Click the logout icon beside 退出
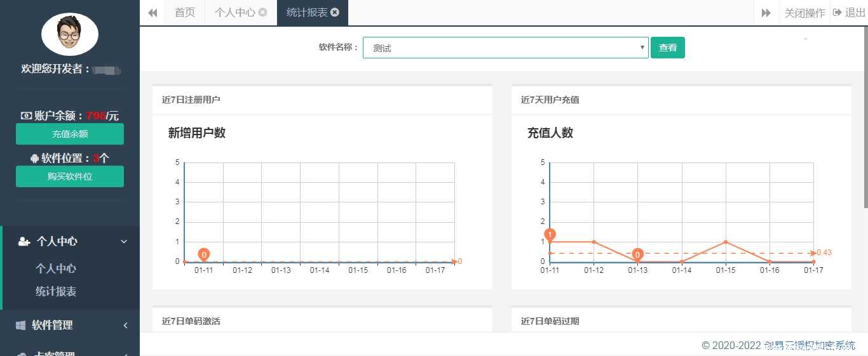 tap(837, 12)
